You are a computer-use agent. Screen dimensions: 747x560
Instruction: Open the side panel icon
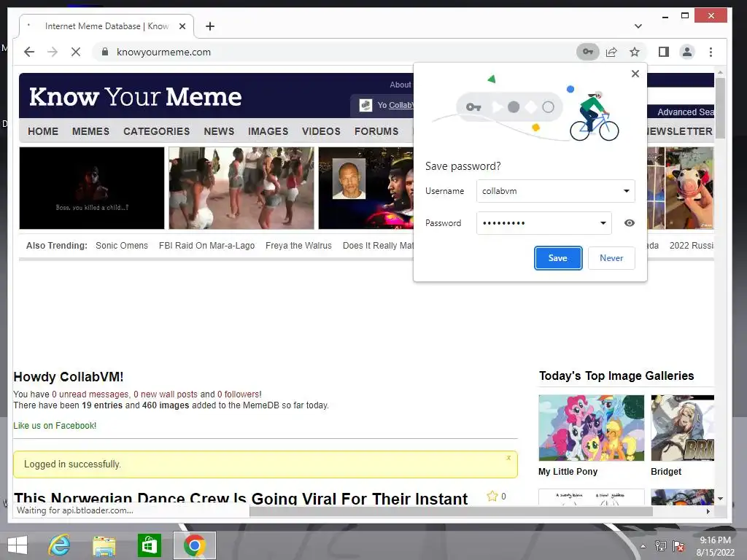[x=664, y=52]
